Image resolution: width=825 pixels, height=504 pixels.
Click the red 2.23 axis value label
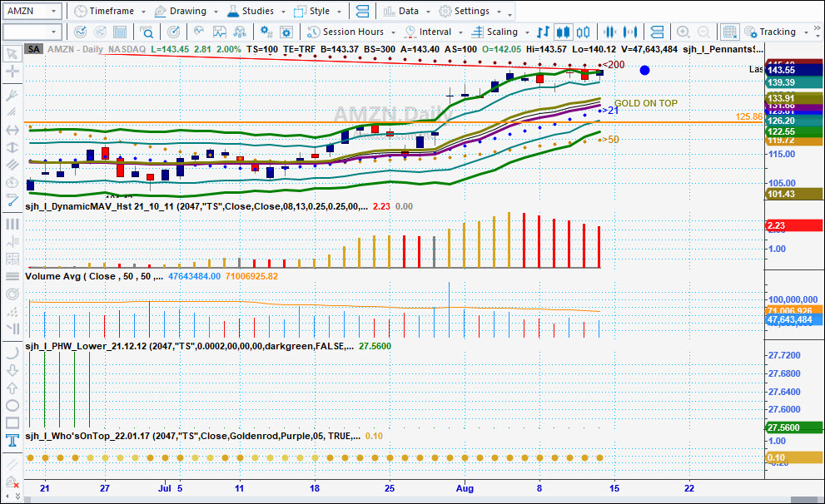tap(794, 225)
